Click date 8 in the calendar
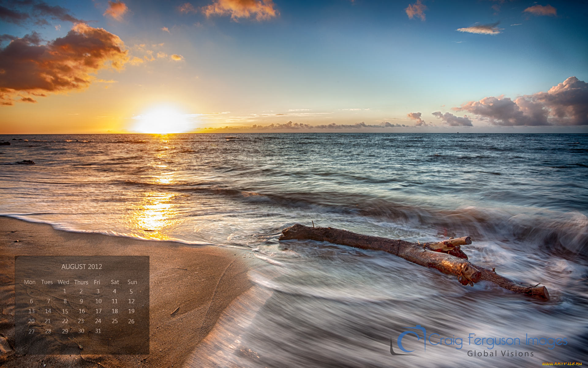This screenshot has height=368, width=588. point(65,301)
